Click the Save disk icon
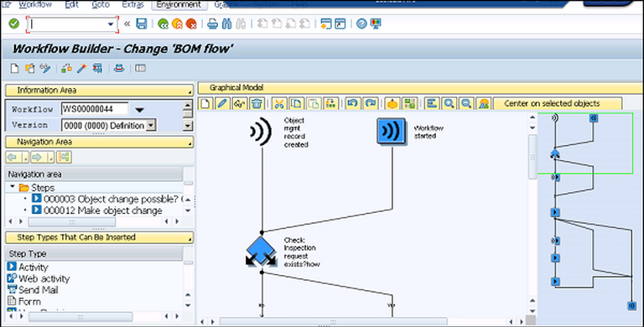644x327 pixels. point(141,23)
